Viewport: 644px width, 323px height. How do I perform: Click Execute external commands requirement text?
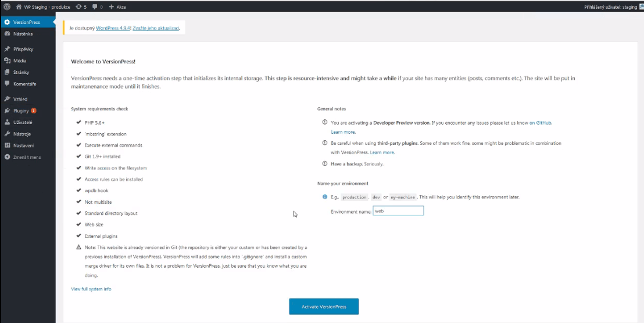[113, 145]
